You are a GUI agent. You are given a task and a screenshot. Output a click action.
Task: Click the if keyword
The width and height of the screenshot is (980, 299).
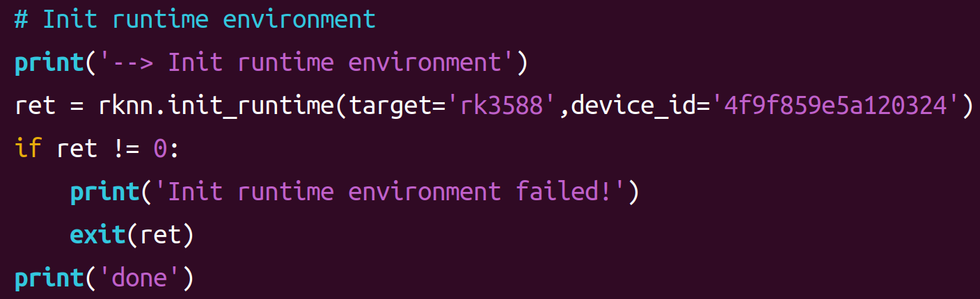point(28,149)
